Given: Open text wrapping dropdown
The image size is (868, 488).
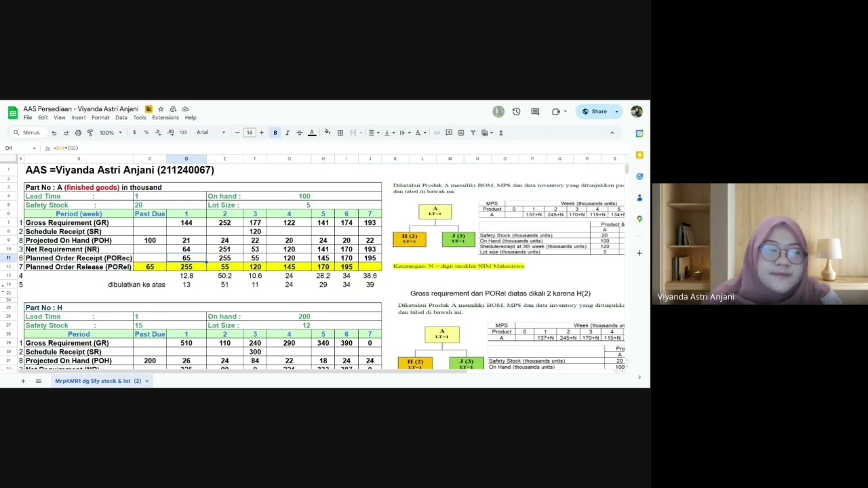Looking at the screenshot, I should [404, 133].
